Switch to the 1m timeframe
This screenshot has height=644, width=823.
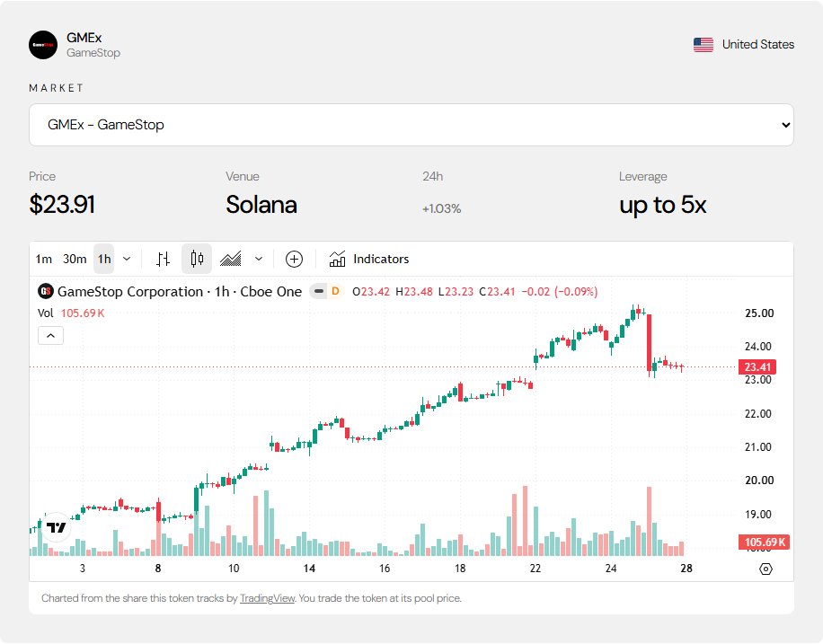[43, 259]
